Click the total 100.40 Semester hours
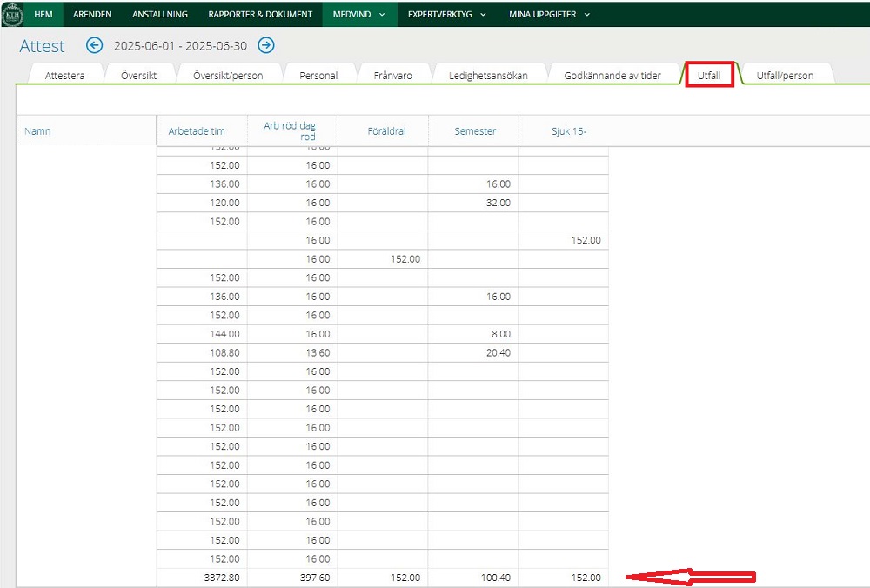This screenshot has height=588, width=870. click(473, 578)
